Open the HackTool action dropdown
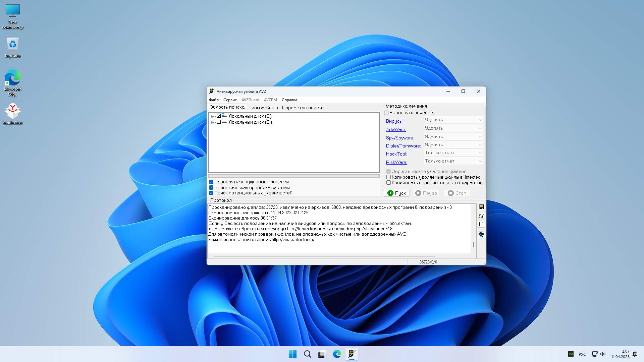644x362 pixels. coord(453,153)
